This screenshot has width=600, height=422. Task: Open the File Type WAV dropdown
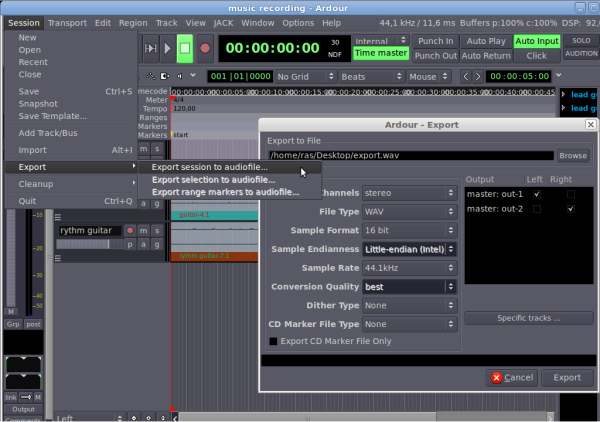[x=409, y=212]
